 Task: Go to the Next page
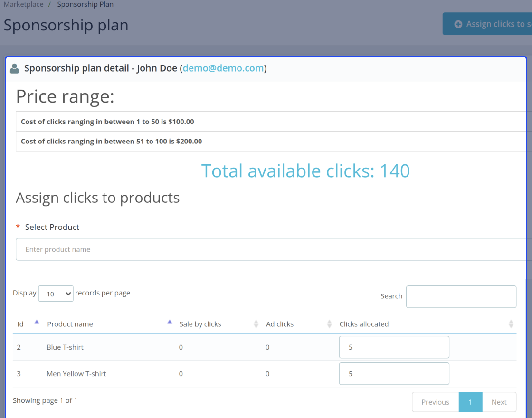(499, 402)
